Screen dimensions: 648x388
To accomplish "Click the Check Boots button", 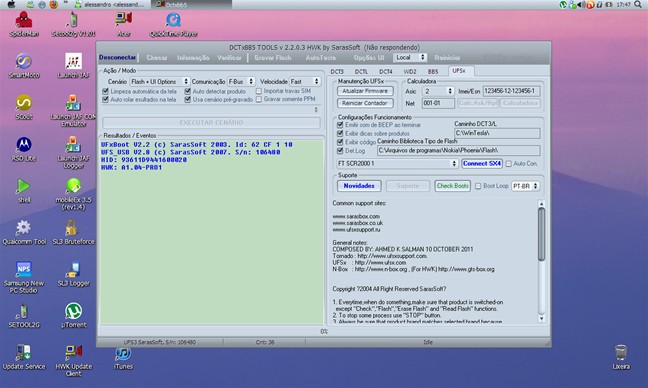I will [x=453, y=186].
